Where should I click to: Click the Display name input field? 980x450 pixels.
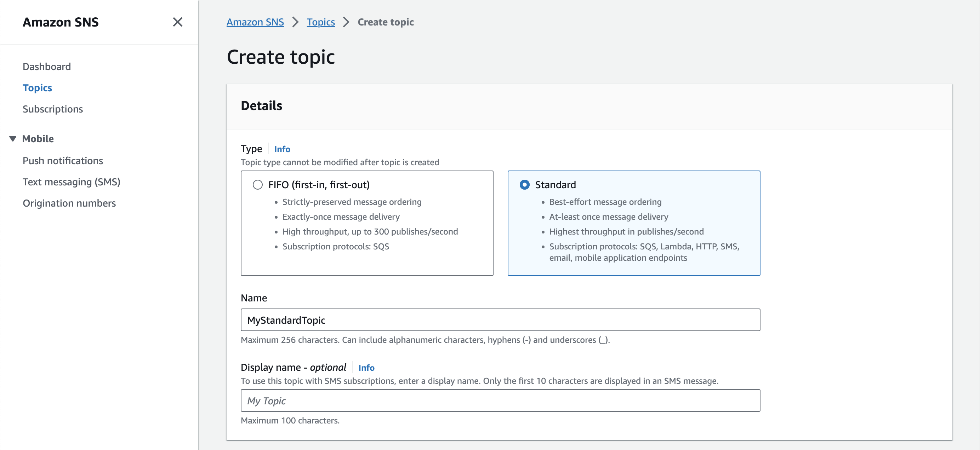500,400
